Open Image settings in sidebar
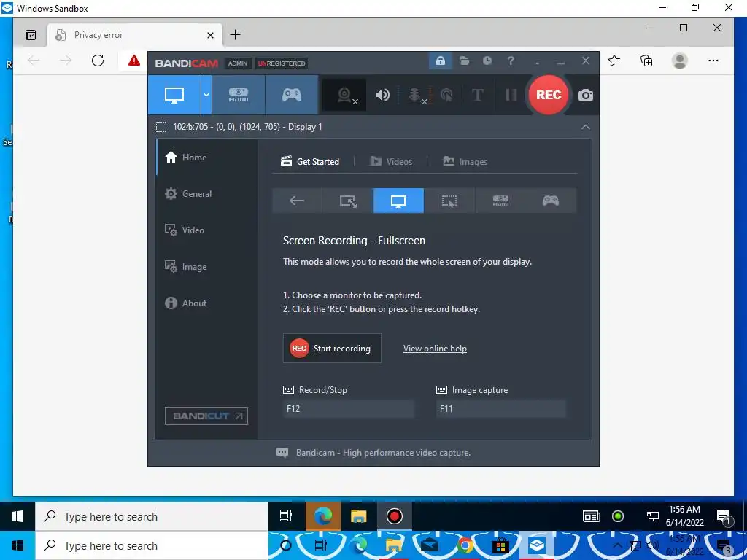This screenshot has height=560, width=747. [x=206, y=267]
